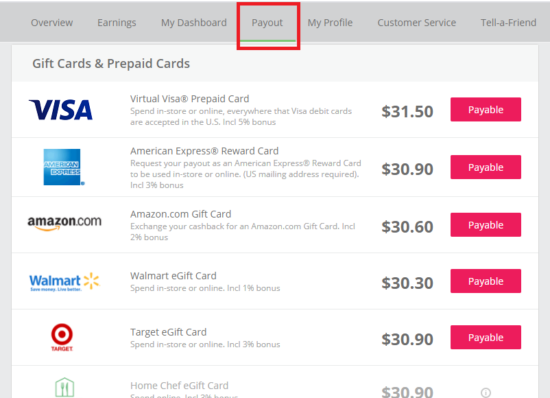This screenshot has height=398, width=550.
Task: Click the amazon.com logo
Action: pos(65,223)
